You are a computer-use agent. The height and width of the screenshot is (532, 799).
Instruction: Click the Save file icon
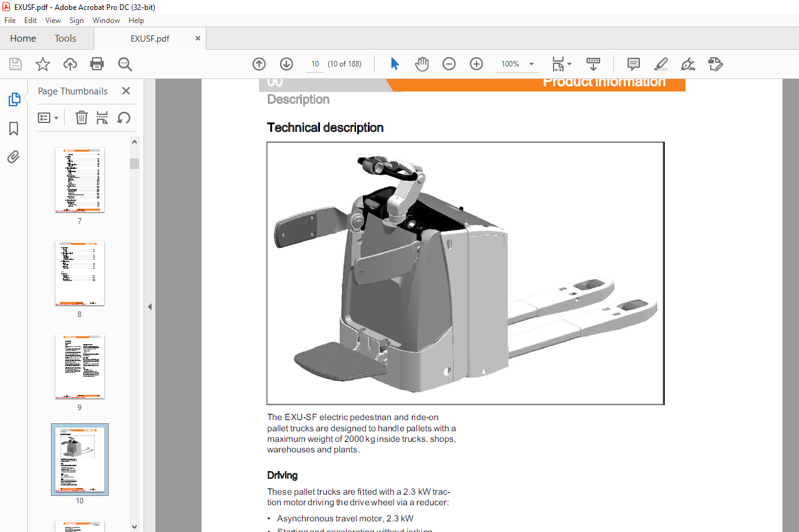click(16, 64)
